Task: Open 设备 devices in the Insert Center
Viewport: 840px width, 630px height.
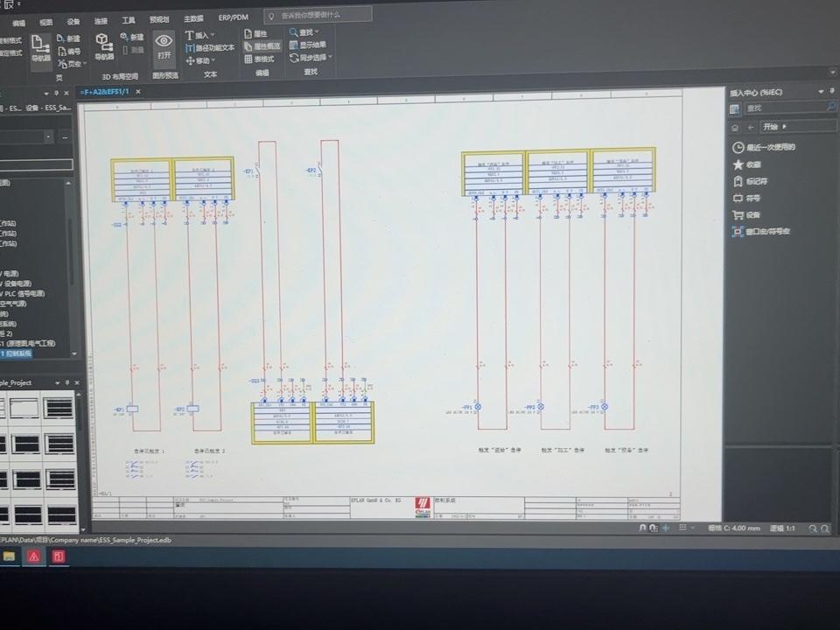Action: click(752, 214)
